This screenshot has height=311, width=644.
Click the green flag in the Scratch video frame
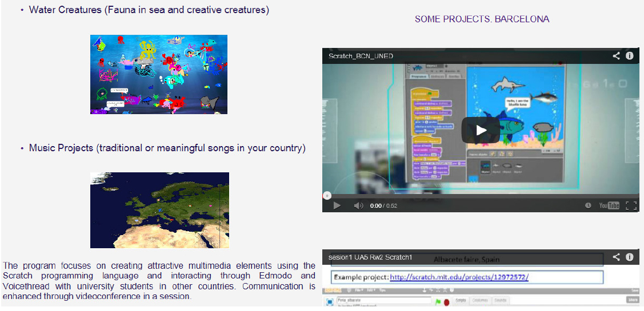438,301
